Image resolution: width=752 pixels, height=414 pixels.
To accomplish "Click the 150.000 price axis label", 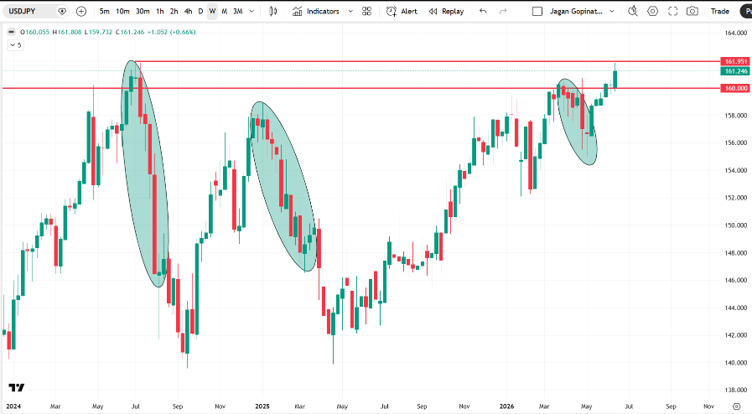I will 735,225.
